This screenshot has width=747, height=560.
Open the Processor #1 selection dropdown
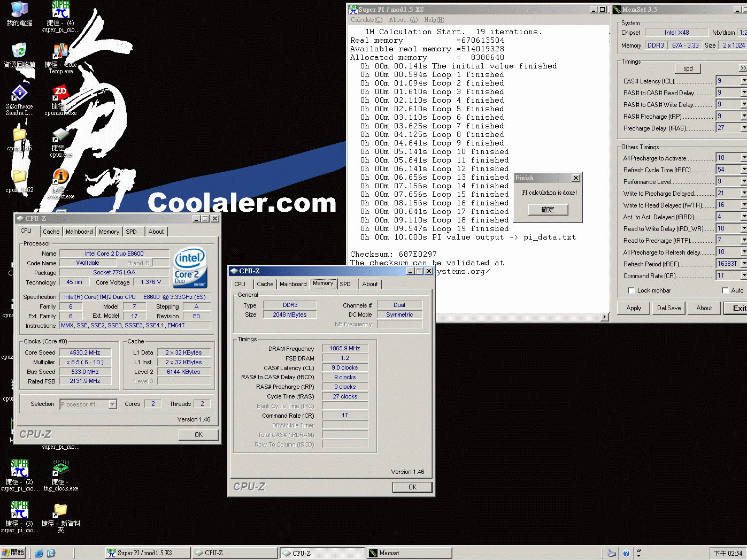click(112, 404)
